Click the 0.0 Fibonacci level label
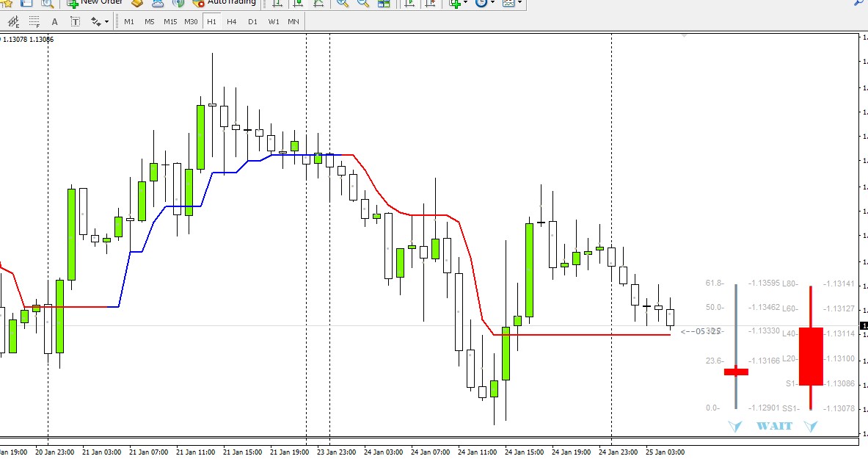The width and height of the screenshot is (868, 459). tap(712, 408)
